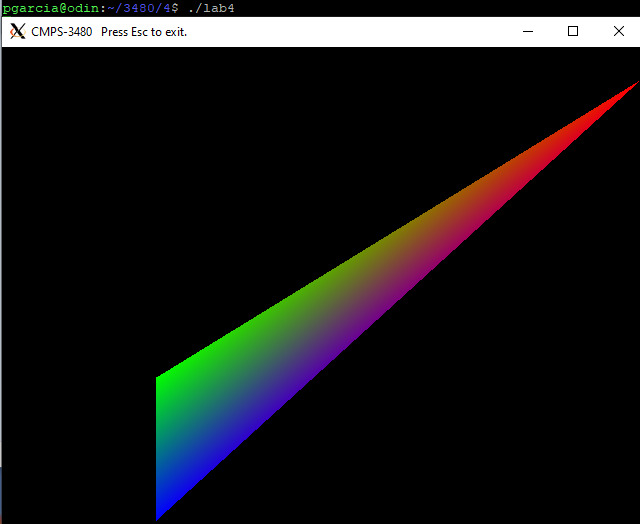This screenshot has width=640, height=524.
Task: Click the '~/3480/4' path in the terminal
Action: pyautogui.click(x=139, y=8)
